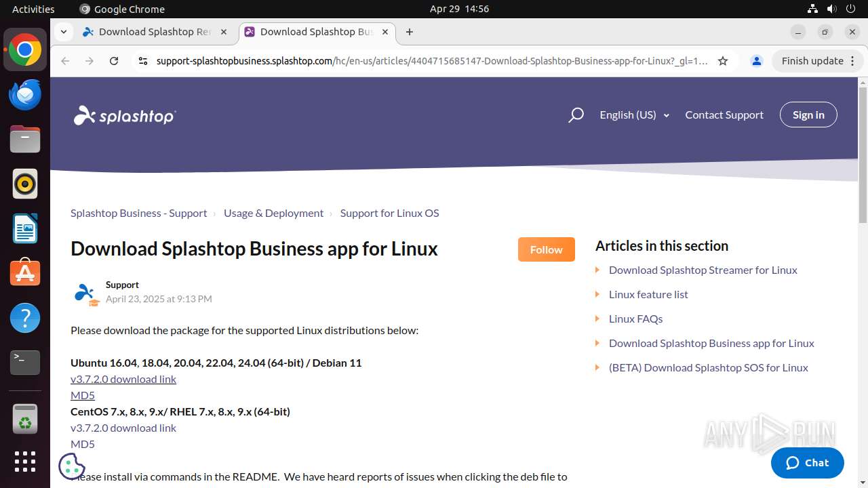The width and height of the screenshot is (868, 488).
Task: Open the Activities overview
Action: (x=33, y=9)
